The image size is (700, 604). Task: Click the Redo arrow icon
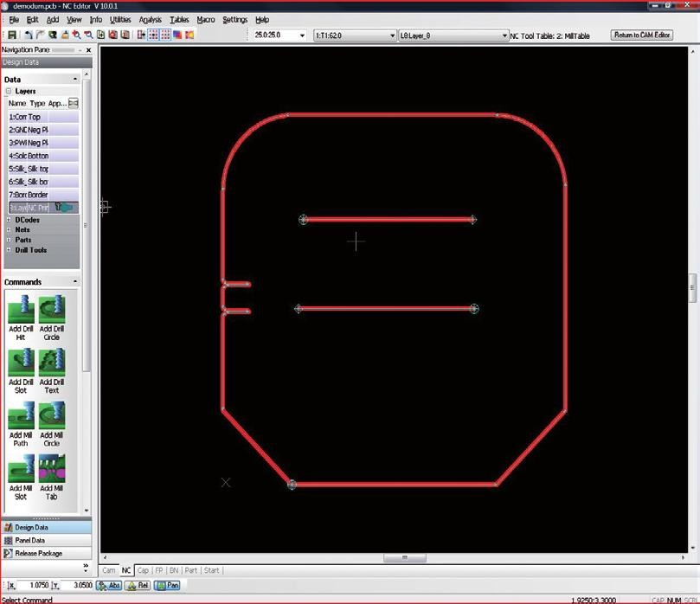click(40, 35)
